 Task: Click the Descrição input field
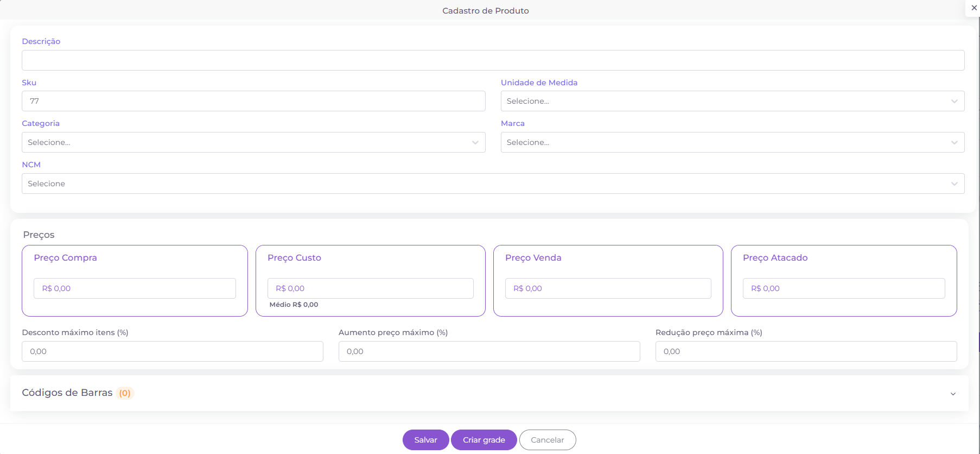(493, 60)
